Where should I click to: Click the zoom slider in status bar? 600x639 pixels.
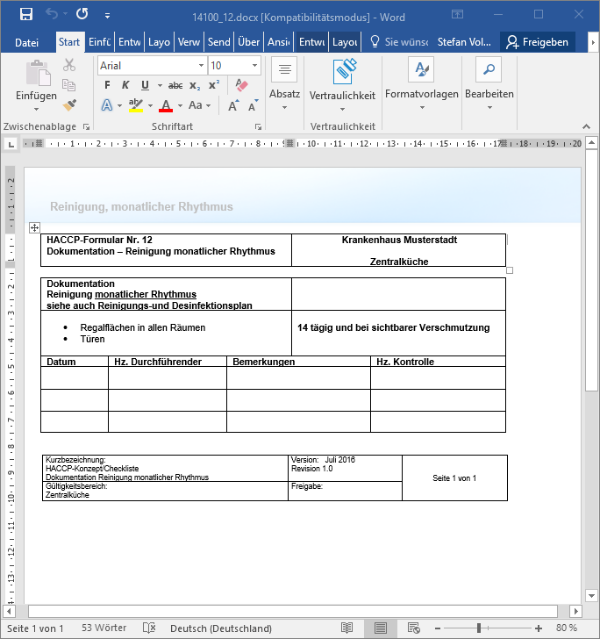[x=479, y=628]
